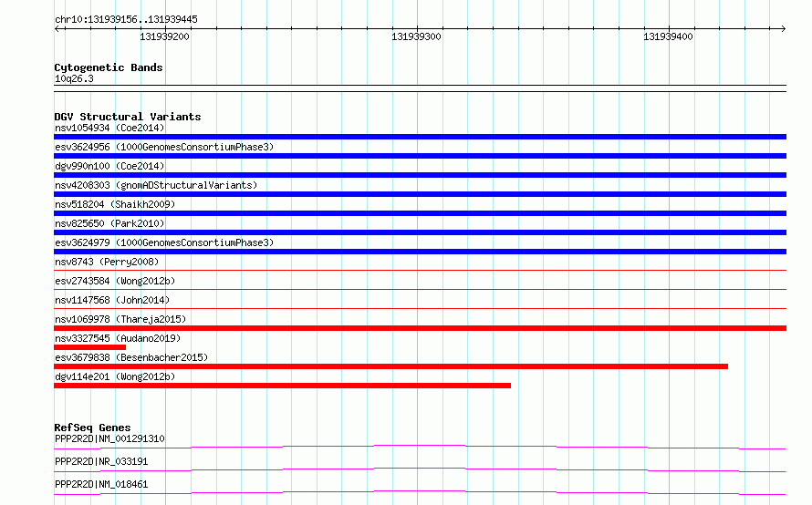This screenshot has width=812, height=505.
Task: Click the esv3624956 (1000GenomesConsortiumPhase3) label
Action: (164, 147)
